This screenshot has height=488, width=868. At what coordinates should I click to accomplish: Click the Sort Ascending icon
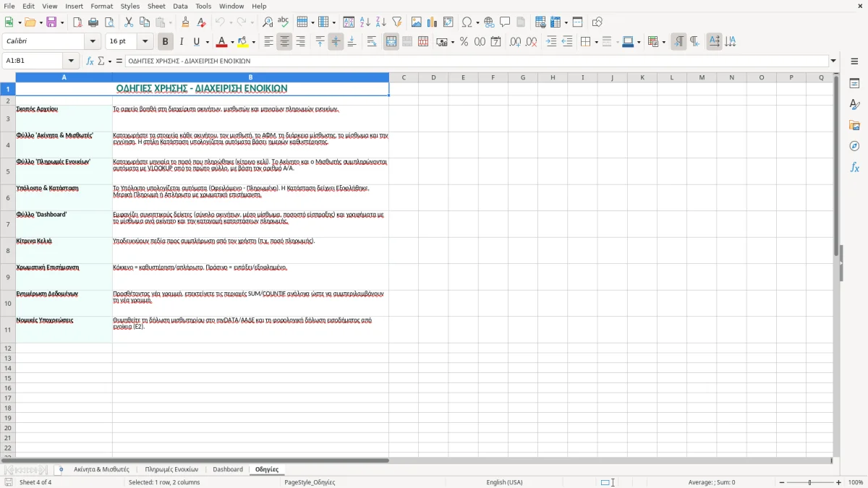[x=365, y=22]
